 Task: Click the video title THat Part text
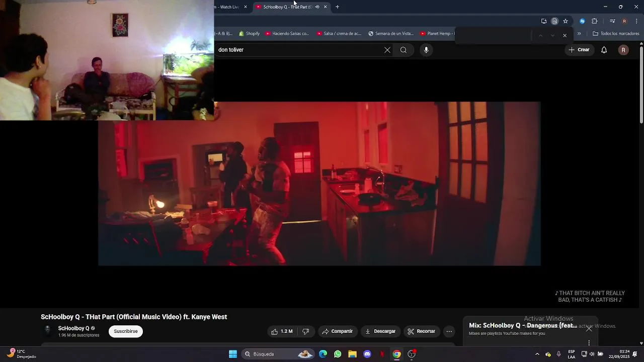(x=133, y=317)
